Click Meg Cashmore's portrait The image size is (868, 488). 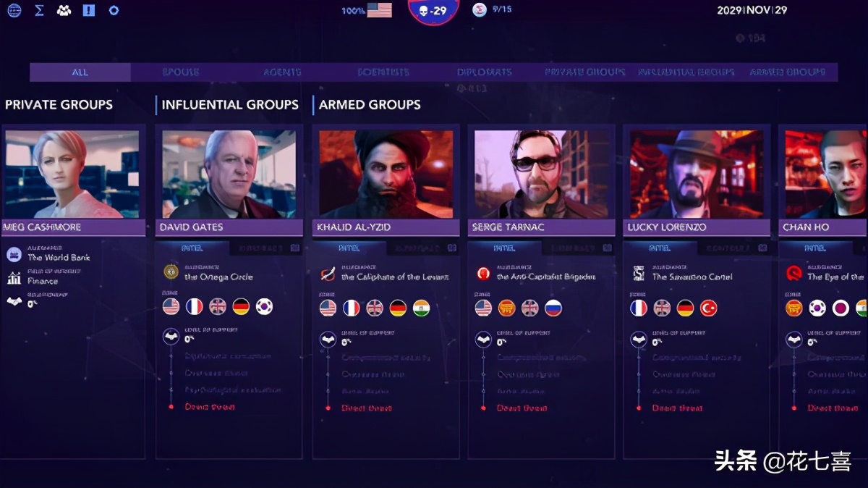(72, 174)
